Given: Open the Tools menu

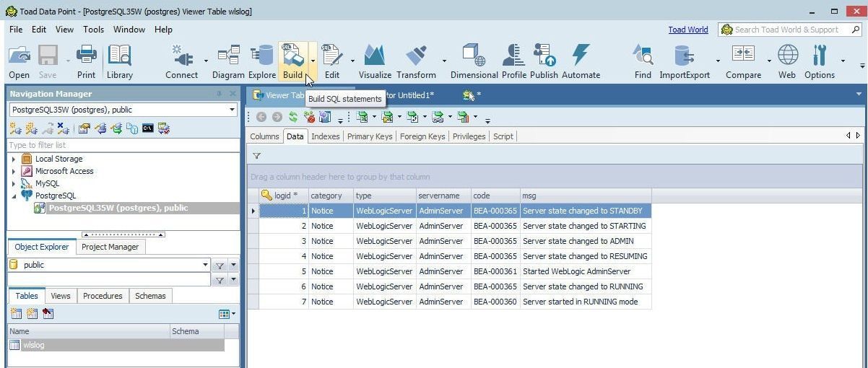Looking at the screenshot, I should [93, 30].
